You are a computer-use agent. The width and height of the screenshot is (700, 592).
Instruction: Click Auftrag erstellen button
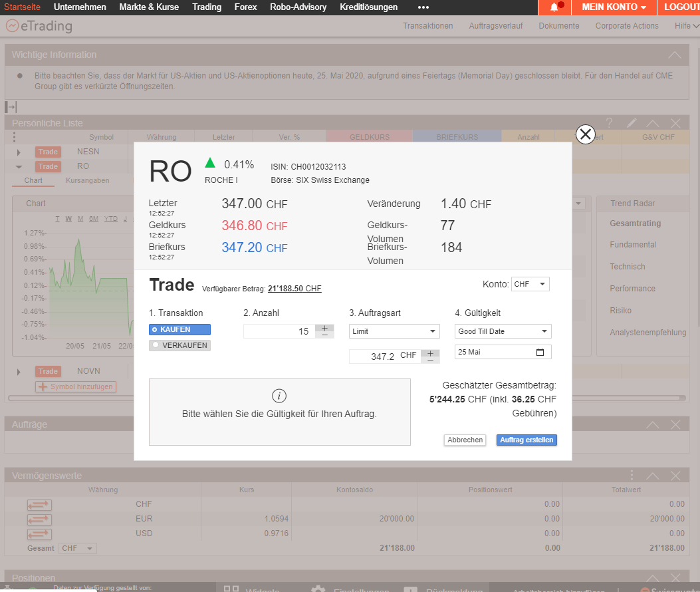coord(526,440)
